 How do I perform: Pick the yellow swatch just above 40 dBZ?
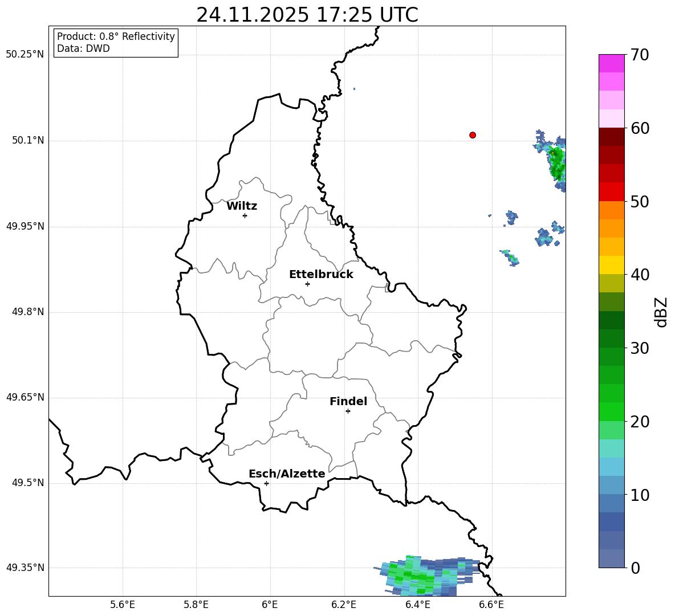coord(611,265)
